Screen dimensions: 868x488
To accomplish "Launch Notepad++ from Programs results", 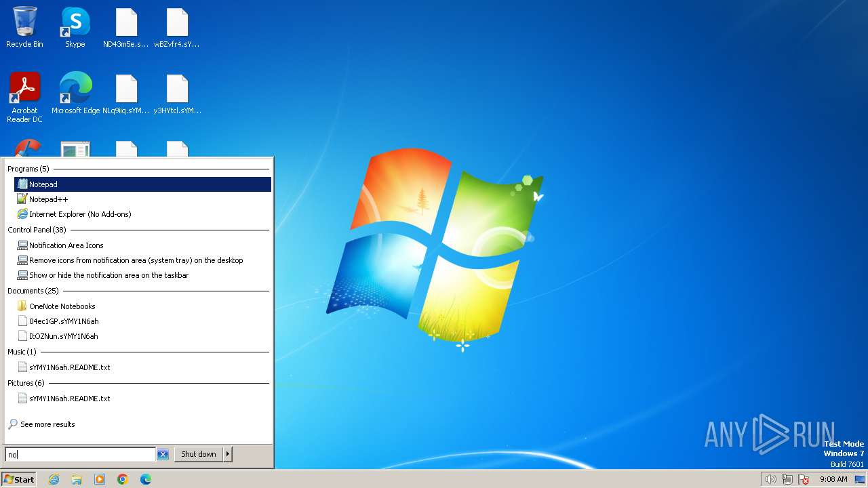I will pos(142,199).
